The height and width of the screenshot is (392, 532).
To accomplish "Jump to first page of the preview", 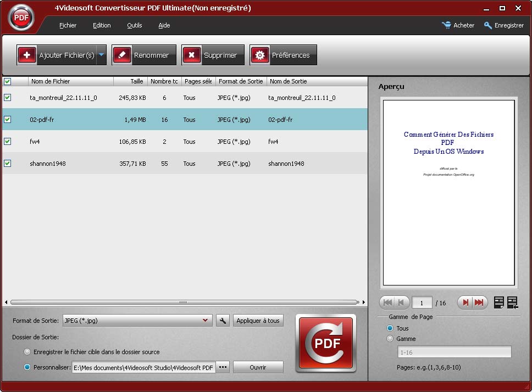I will (x=388, y=302).
